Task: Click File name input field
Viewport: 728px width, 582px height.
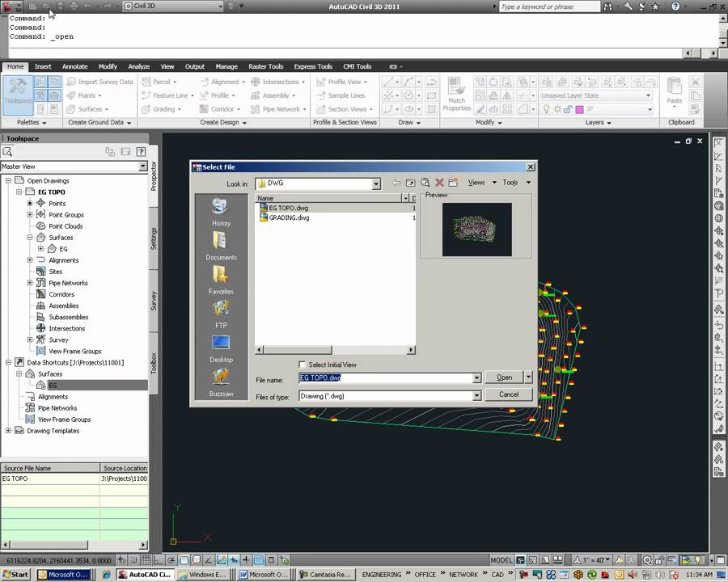Action: click(385, 378)
